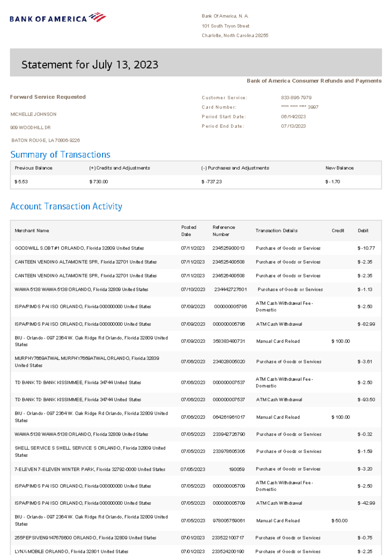Select the MURPHY7669ATWAL merchant entry

[87, 362]
